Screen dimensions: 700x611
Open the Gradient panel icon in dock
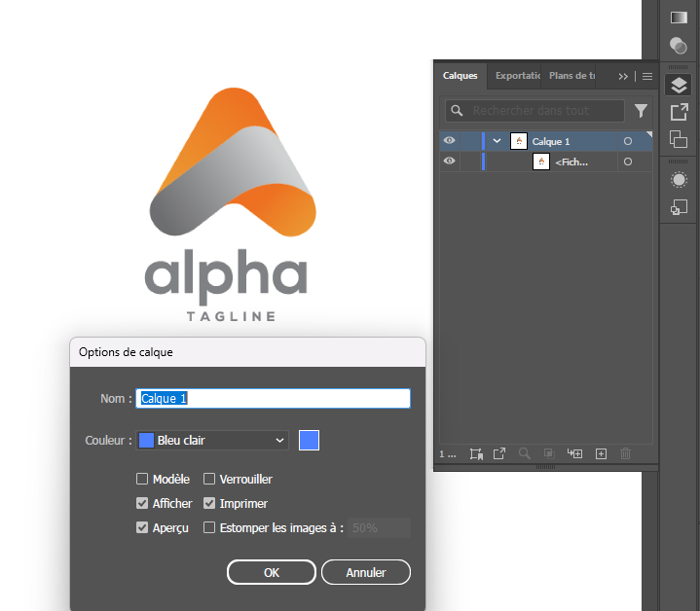tap(679, 18)
